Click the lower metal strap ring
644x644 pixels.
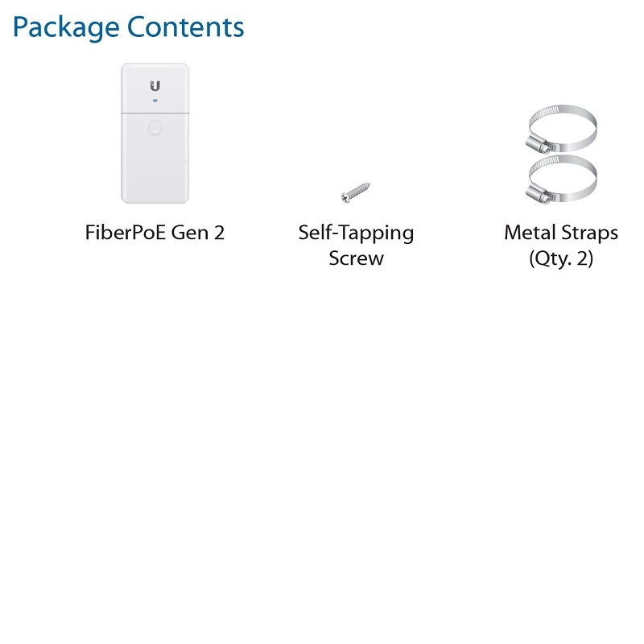tap(562, 180)
